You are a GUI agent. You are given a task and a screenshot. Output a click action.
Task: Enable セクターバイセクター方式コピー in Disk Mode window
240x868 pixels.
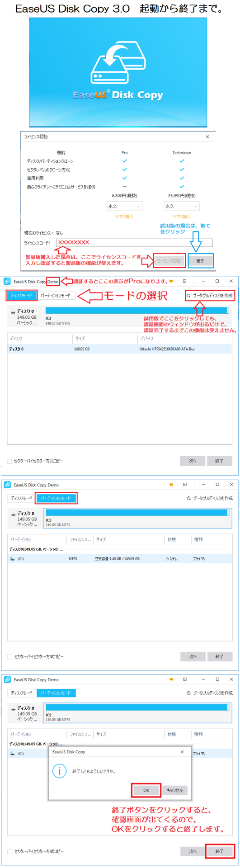click(x=10, y=461)
